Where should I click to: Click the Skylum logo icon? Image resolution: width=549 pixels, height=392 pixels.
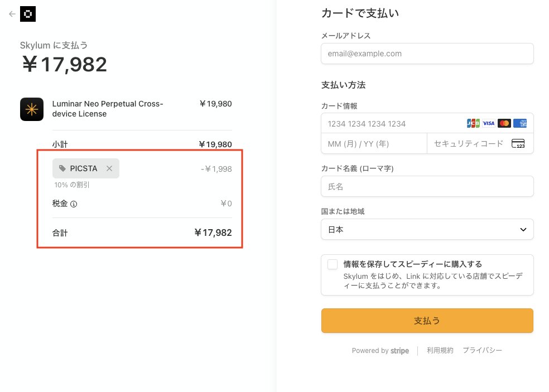[x=28, y=14]
